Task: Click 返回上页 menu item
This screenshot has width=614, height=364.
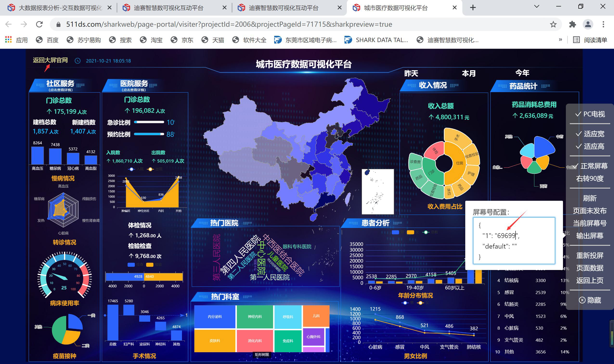Action: tap(590, 280)
